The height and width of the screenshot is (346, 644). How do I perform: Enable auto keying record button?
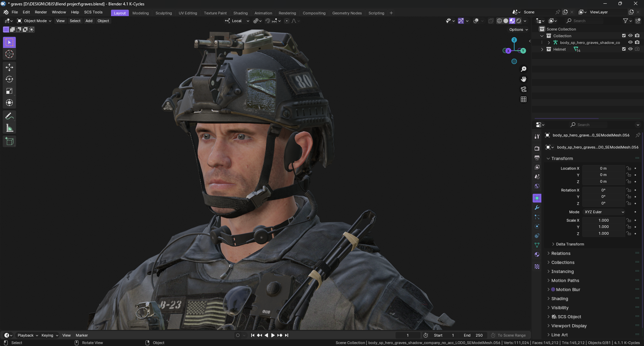238,335
